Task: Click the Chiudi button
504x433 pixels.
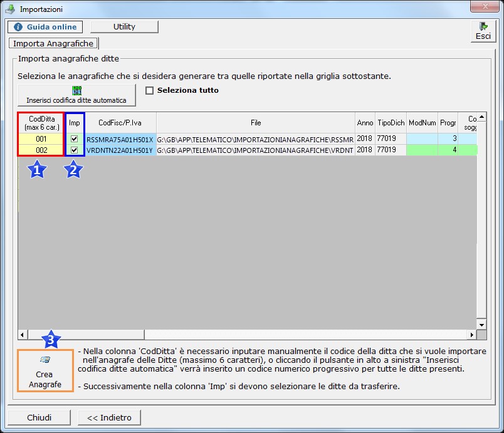Action: (39, 417)
